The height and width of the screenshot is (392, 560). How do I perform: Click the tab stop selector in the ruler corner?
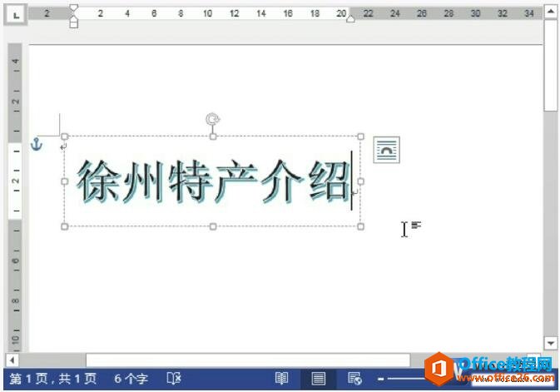[16, 15]
